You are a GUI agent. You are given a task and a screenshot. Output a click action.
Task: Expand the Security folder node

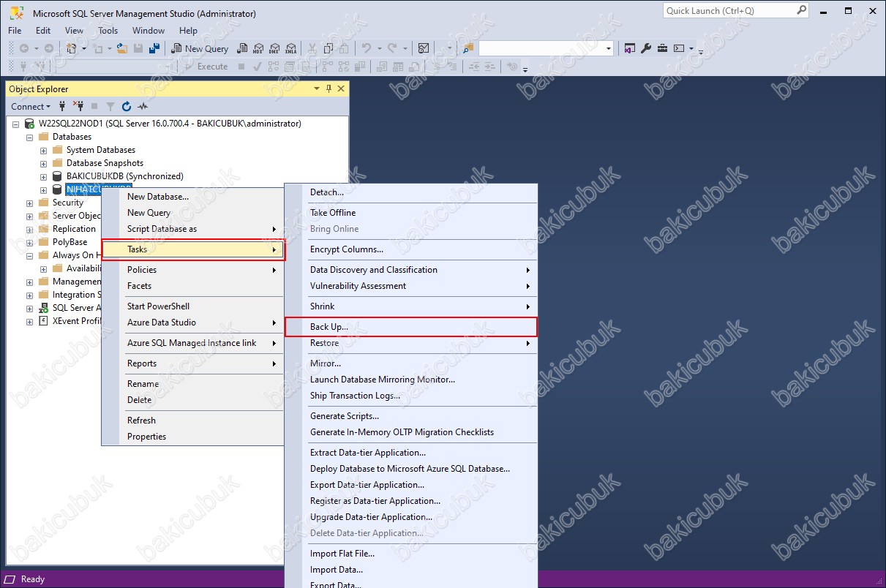click(30, 203)
